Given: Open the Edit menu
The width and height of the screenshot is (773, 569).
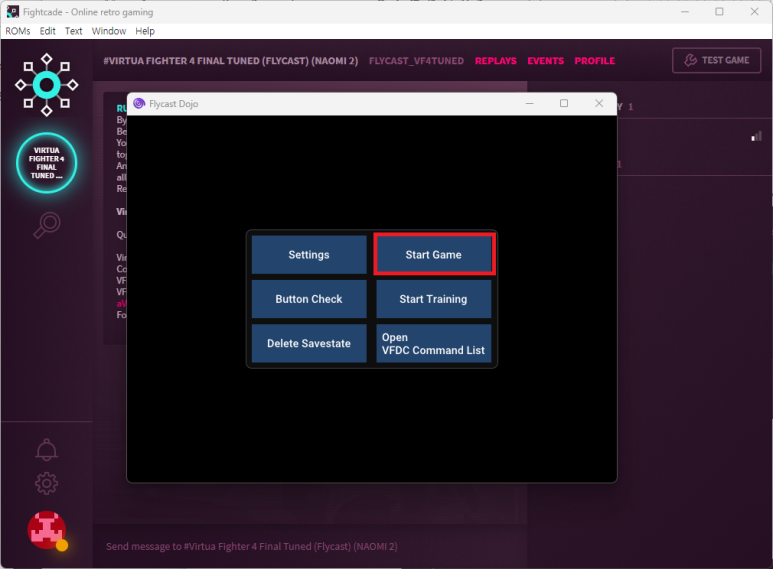Looking at the screenshot, I should tap(47, 31).
